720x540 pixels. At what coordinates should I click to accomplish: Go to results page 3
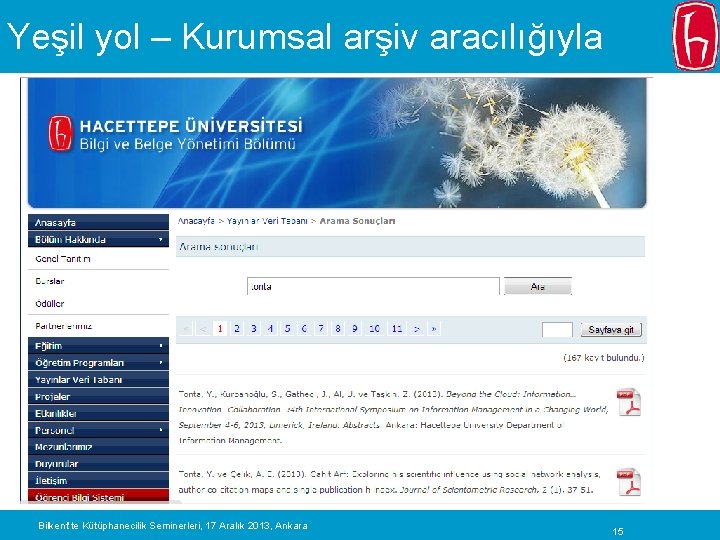(253, 329)
